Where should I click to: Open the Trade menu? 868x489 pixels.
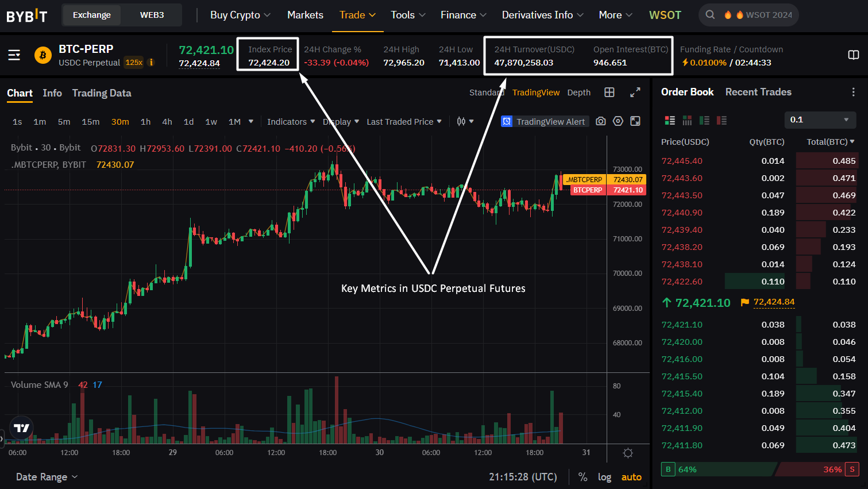pyautogui.click(x=357, y=15)
